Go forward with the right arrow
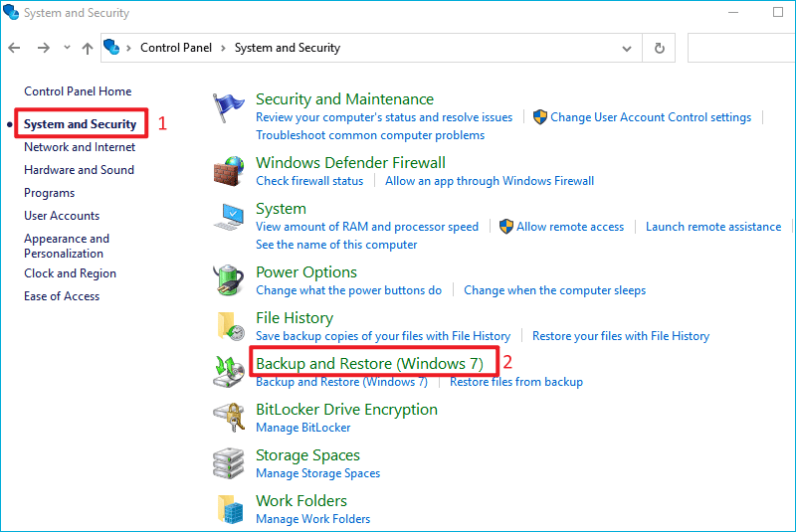796x532 pixels. (44, 48)
